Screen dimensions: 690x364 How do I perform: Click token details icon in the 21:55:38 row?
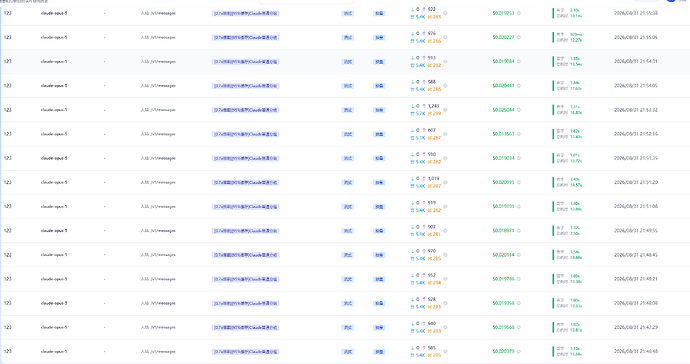coord(445,13)
